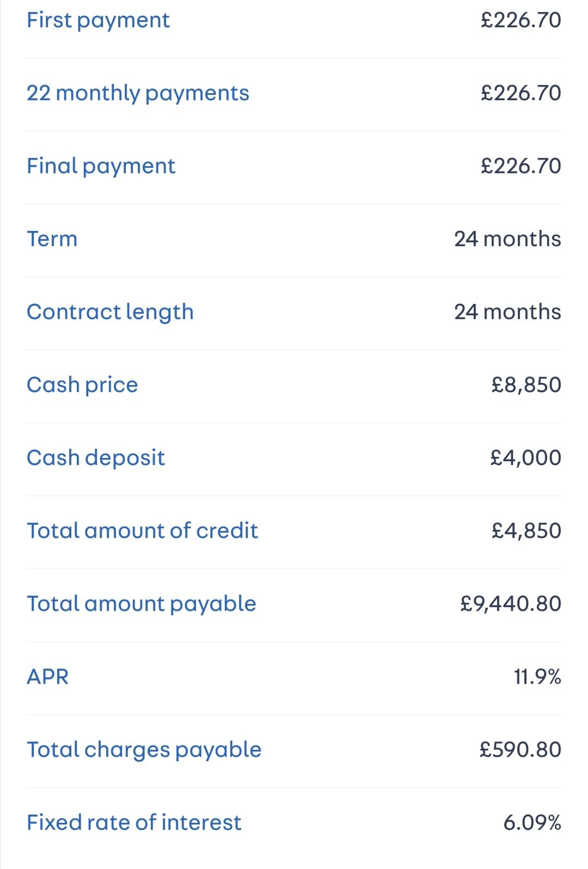Click the 6.09% fixed interest rate
Viewport: 588px width, 869px height.
(532, 823)
